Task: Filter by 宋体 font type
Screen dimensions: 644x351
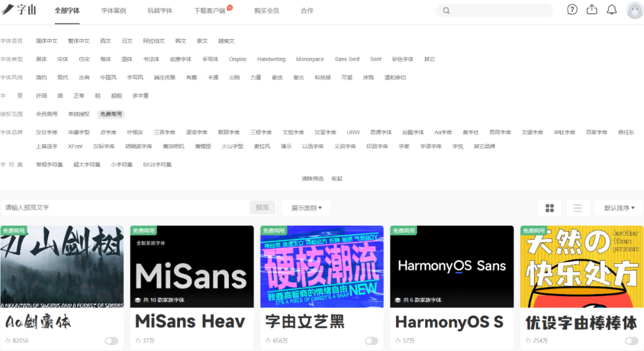Action: 63,59
